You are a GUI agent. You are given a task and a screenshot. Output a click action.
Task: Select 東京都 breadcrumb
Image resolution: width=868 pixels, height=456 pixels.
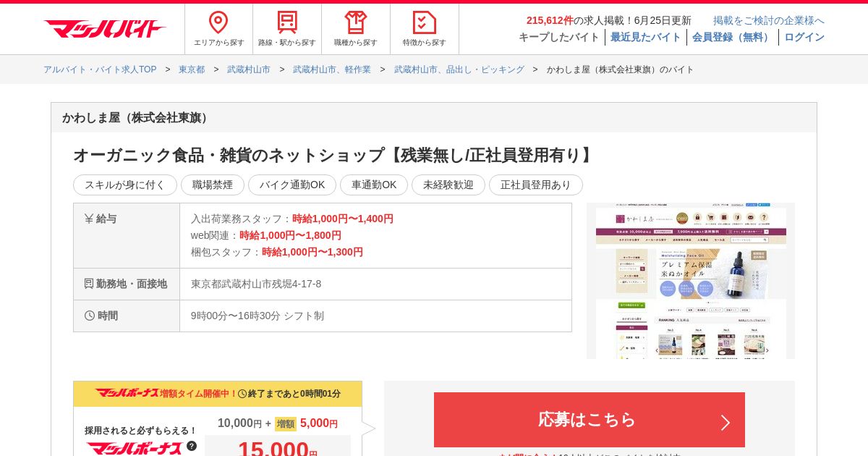[192, 69]
